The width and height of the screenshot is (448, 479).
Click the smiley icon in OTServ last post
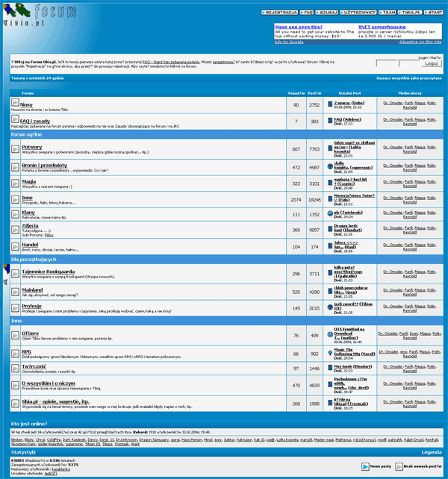pyautogui.click(x=330, y=334)
